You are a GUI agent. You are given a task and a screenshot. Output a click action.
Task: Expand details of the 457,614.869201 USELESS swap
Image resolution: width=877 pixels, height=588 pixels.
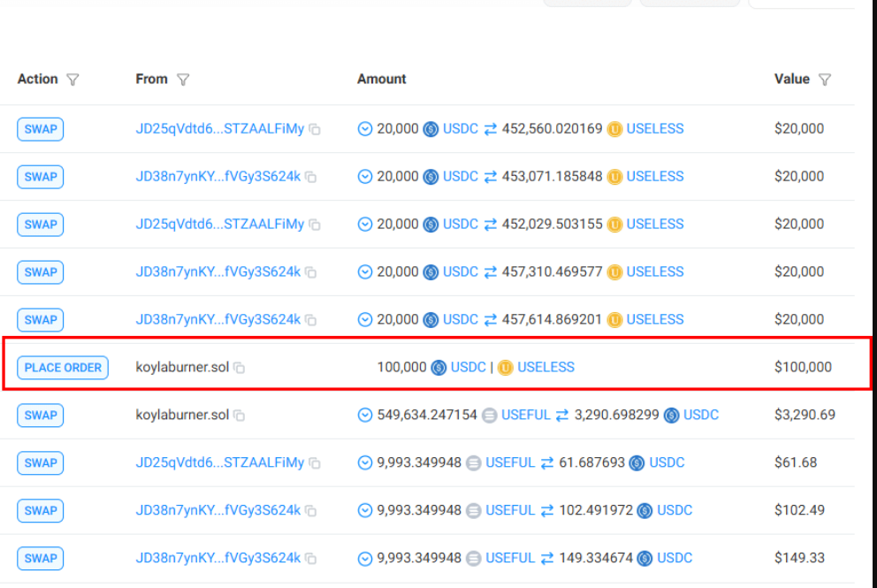(x=364, y=319)
